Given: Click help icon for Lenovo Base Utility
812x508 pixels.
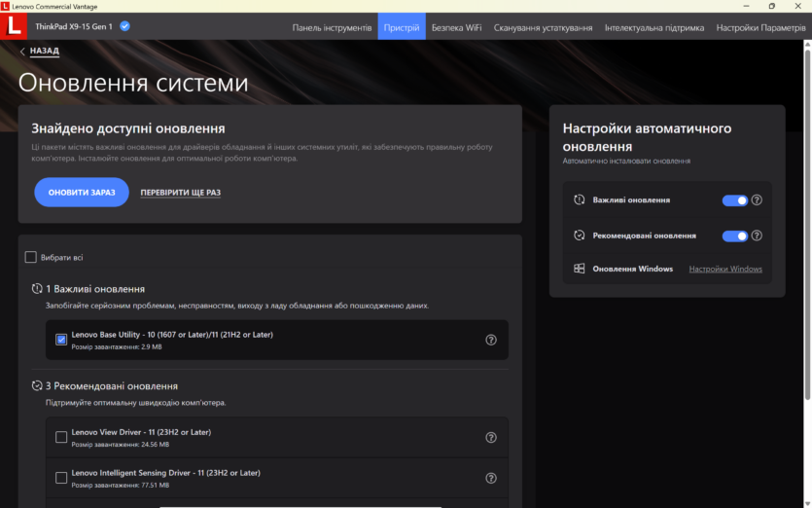Looking at the screenshot, I should (491, 340).
